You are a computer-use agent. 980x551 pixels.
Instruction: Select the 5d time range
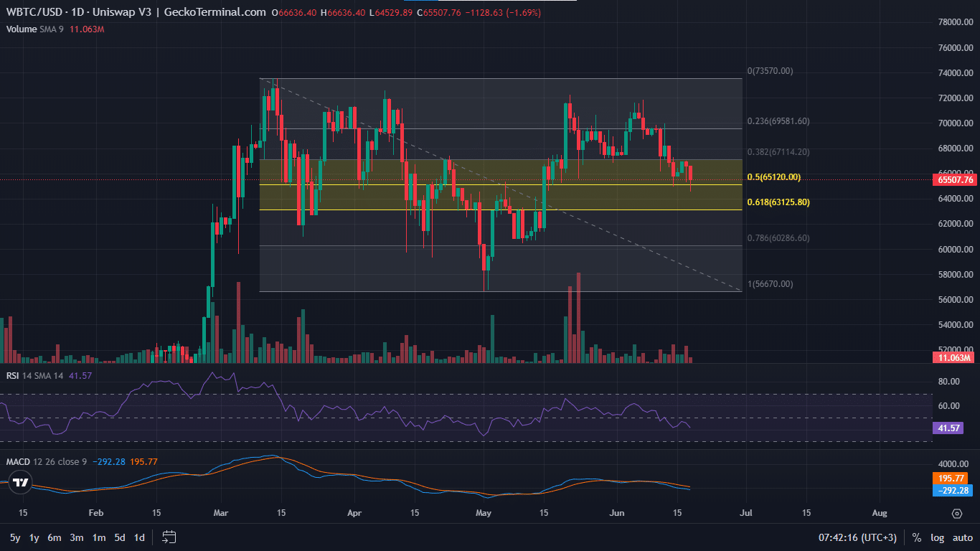120,537
